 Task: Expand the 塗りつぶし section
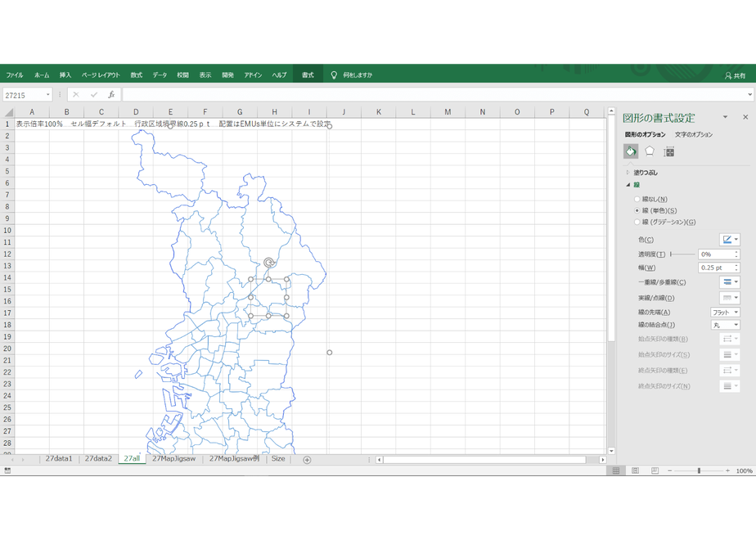(x=628, y=172)
